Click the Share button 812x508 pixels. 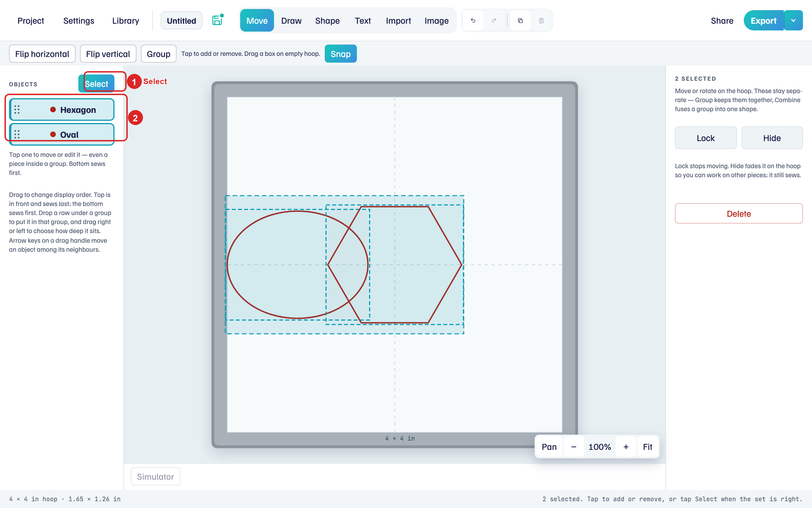tap(722, 21)
